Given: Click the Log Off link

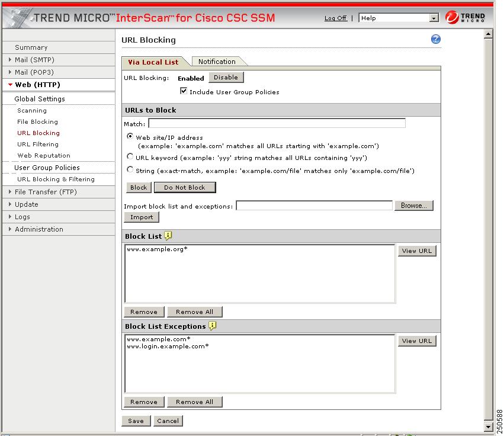Looking at the screenshot, I should click(336, 18).
